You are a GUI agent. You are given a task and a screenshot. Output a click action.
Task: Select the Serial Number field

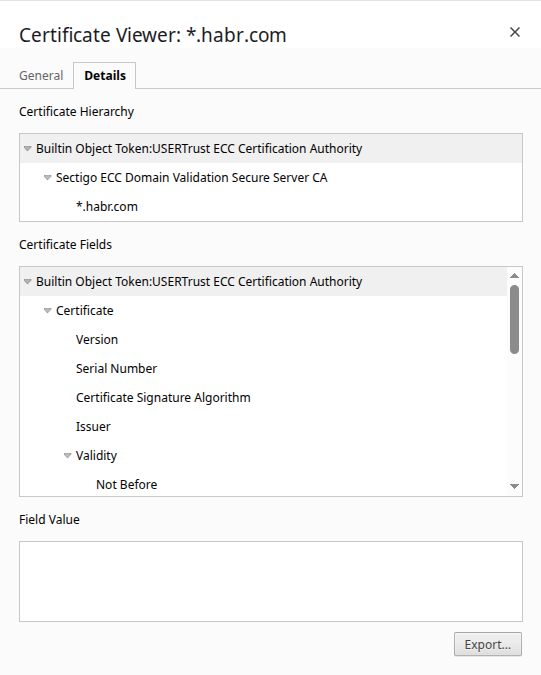click(263, 368)
